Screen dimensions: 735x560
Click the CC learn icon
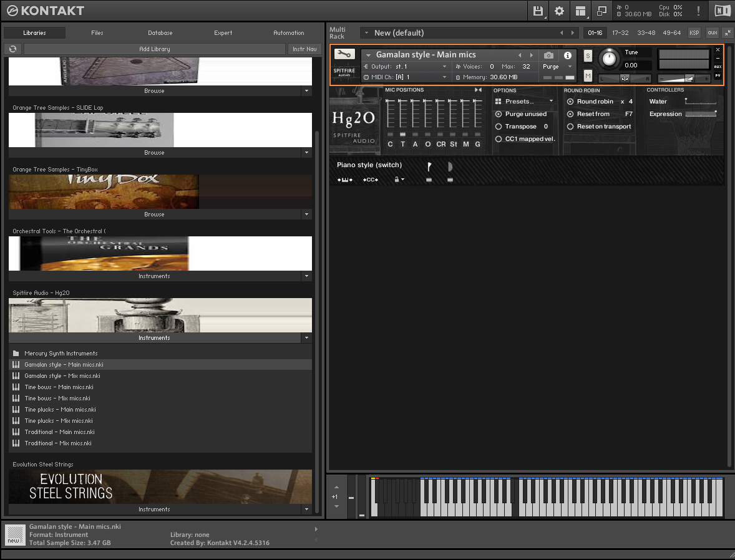point(371,180)
